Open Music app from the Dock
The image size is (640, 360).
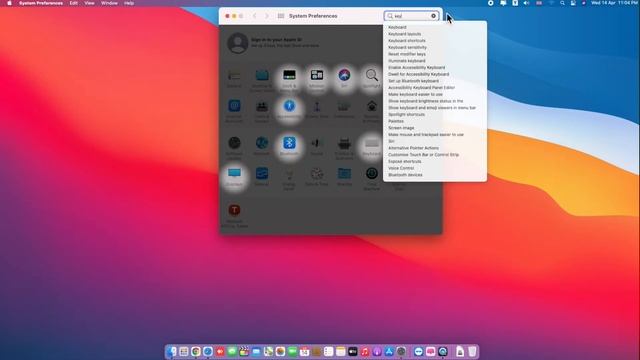(x=365, y=351)
